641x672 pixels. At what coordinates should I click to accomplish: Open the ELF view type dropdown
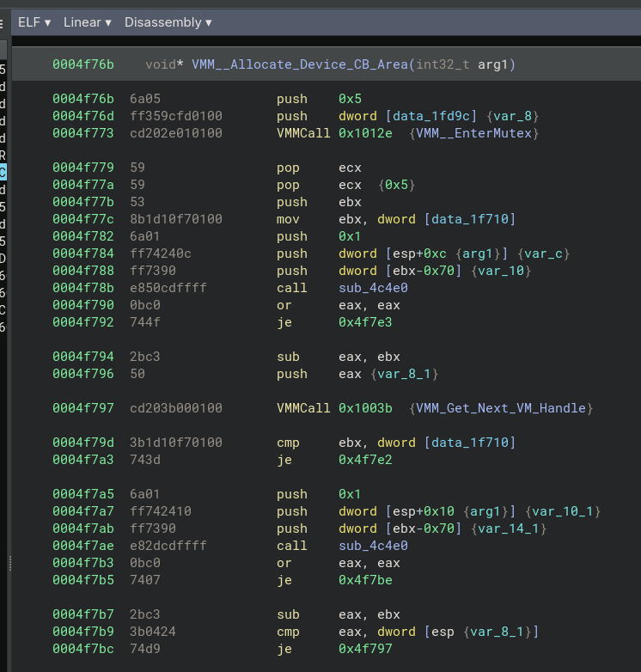pos(34,22)
